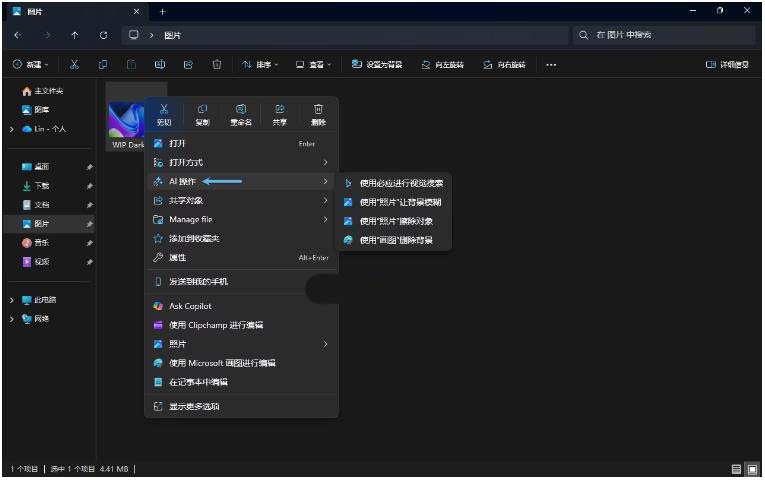
Task: Select AI 操作 menu entry
Action: [x=242, y=181]
